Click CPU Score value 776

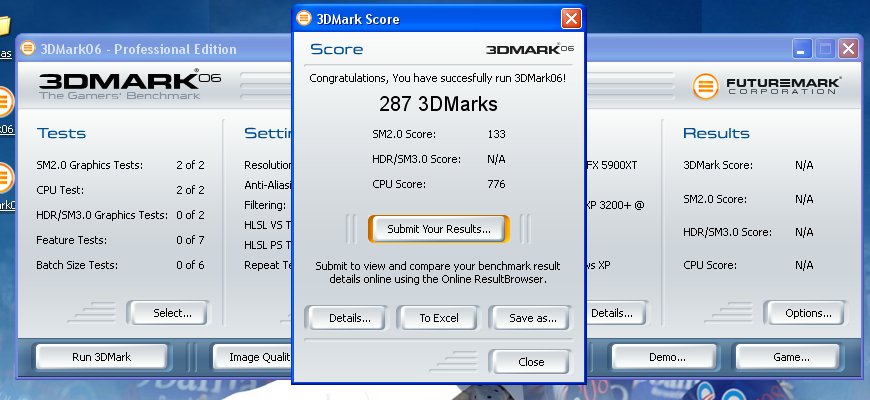497,184
